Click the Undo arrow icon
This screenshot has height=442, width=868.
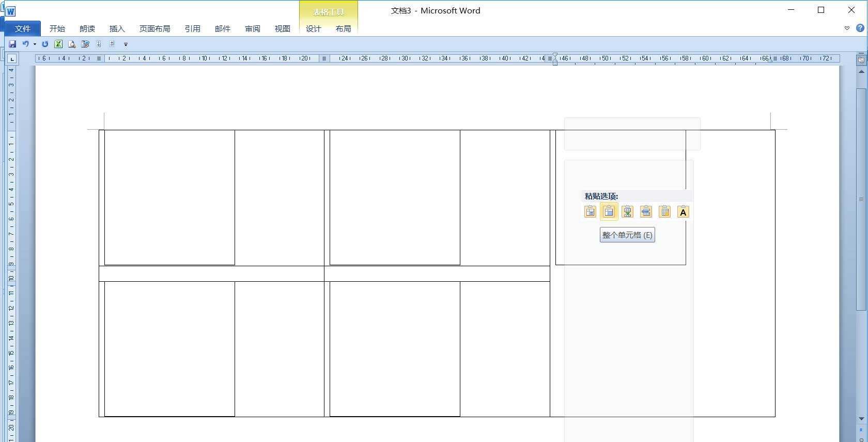pos(25,44)
